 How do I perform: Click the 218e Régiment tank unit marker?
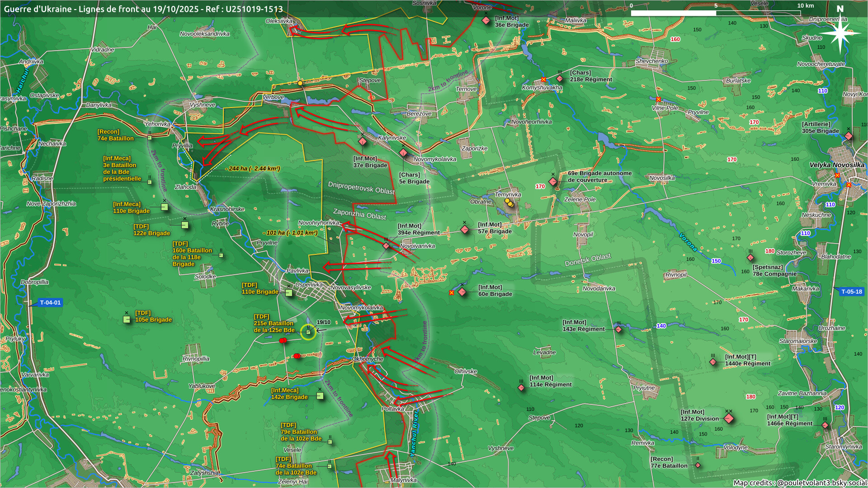(x=560, y=79)
